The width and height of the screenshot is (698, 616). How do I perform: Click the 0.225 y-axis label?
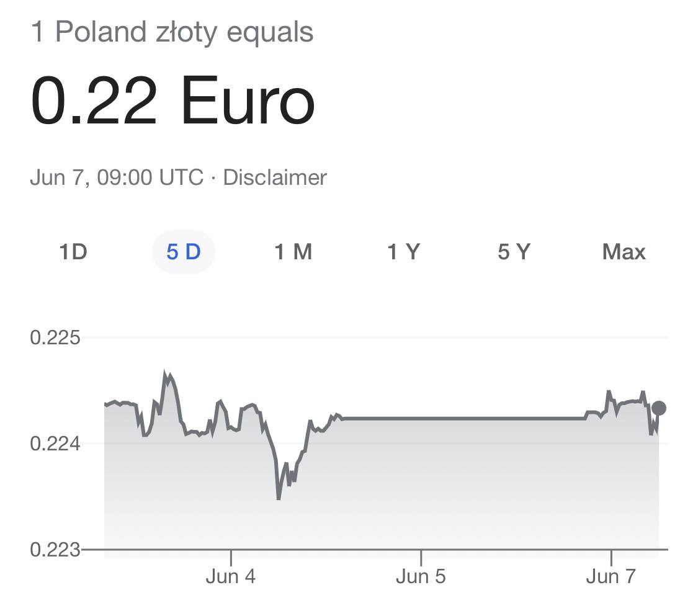tap(55, 337)
